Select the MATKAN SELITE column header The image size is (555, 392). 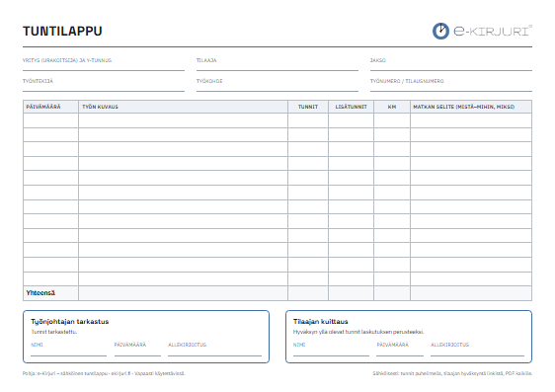(x=471, y=107)
